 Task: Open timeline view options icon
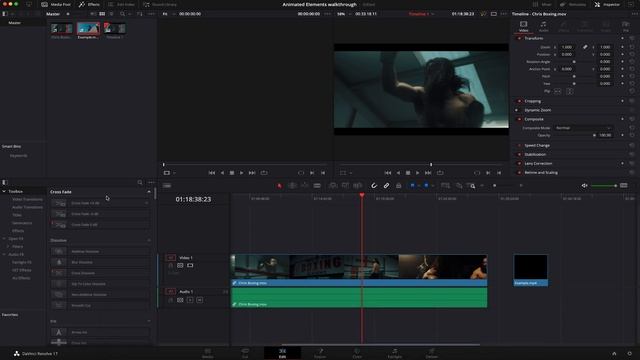(167, 186)
